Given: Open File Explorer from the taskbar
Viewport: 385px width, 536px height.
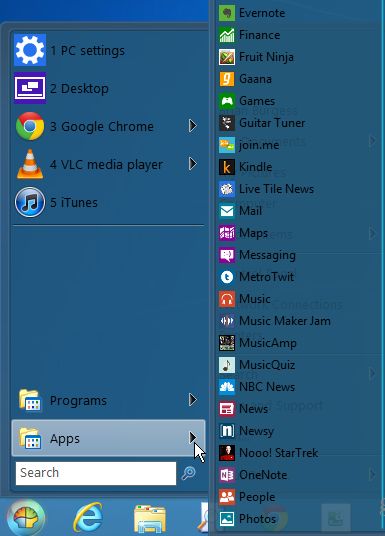Looking at the screenshot, I should [150, 519].
